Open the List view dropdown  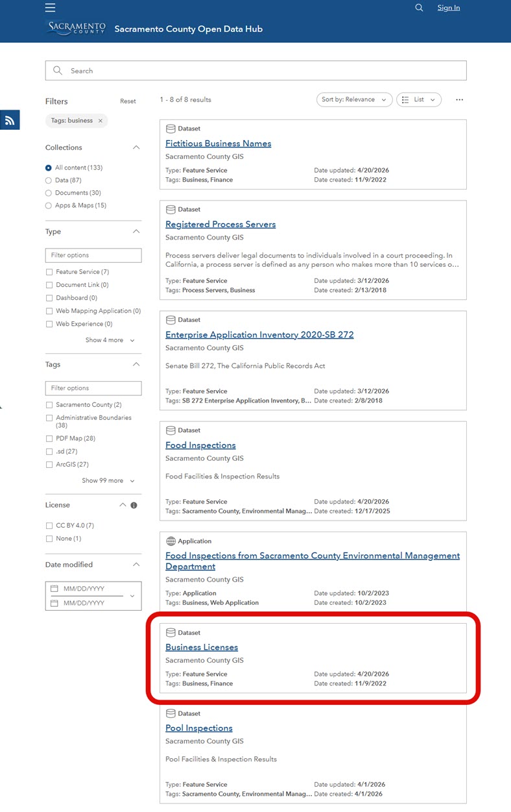point(419,99)
